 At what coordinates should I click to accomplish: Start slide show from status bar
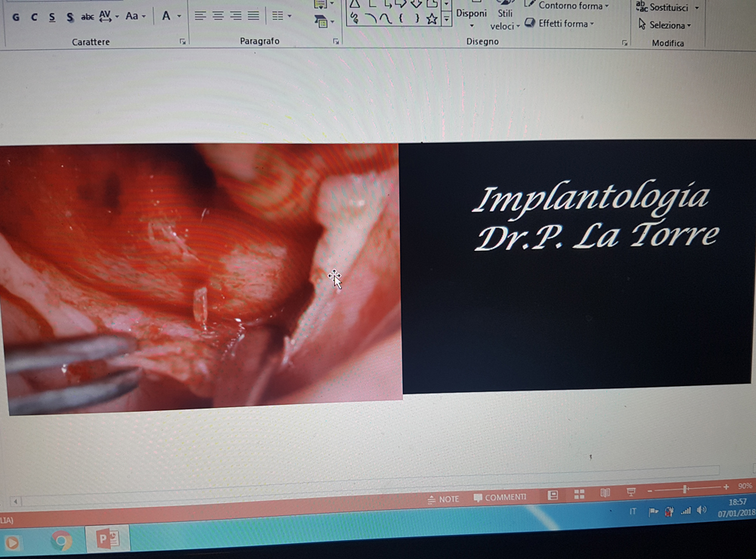(x=631, y=492)
